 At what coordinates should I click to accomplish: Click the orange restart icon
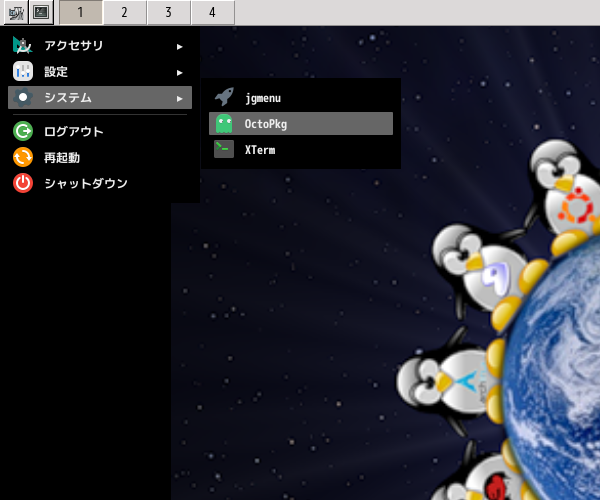point(23,158)
